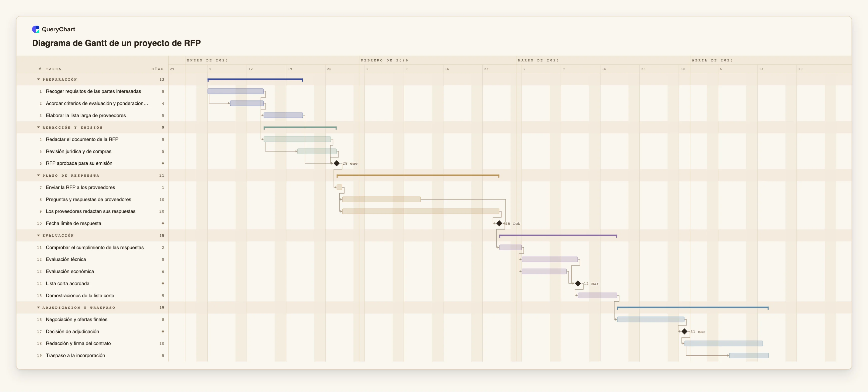The width and height of the screenshot is (868, 392).
Task: Select task Revisión jurídica y de compras
Action: (79, 152)
